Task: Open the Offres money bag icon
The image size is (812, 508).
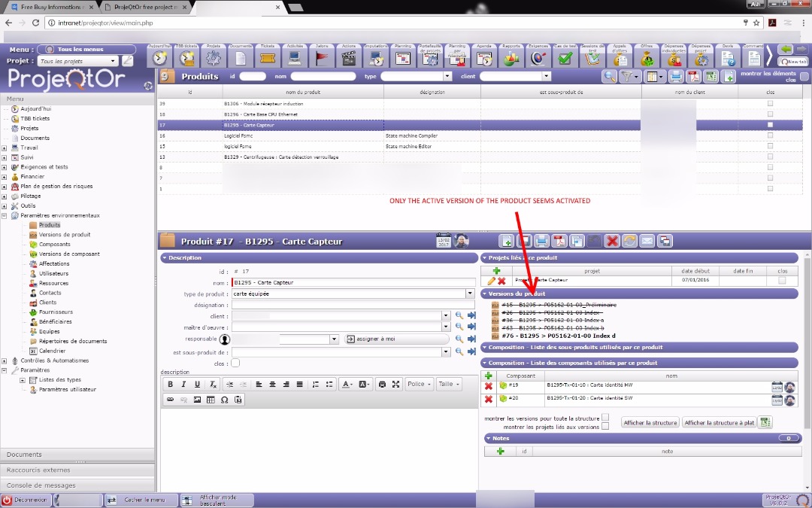Action: point(647,57)
